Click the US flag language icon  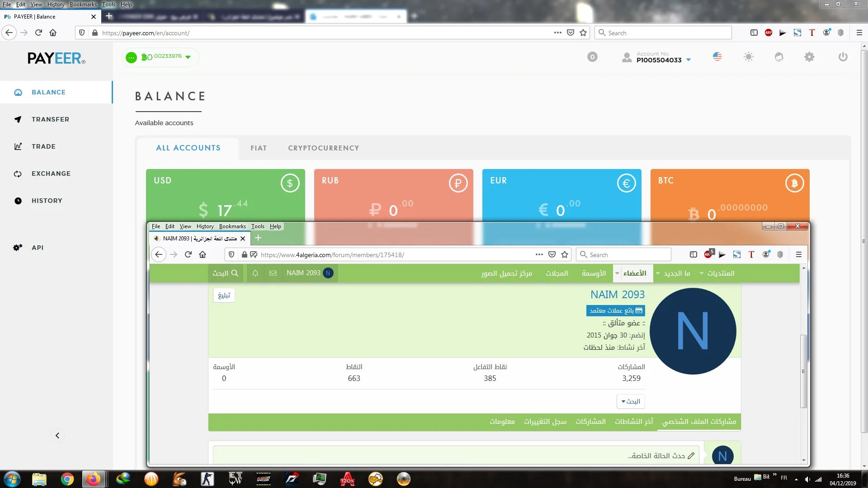coord(717,57)
